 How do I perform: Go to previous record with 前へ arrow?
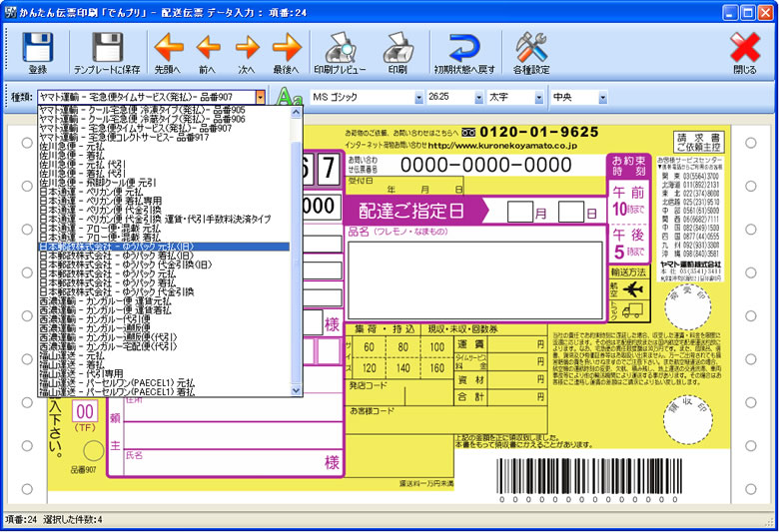click(x=208, y=48)
